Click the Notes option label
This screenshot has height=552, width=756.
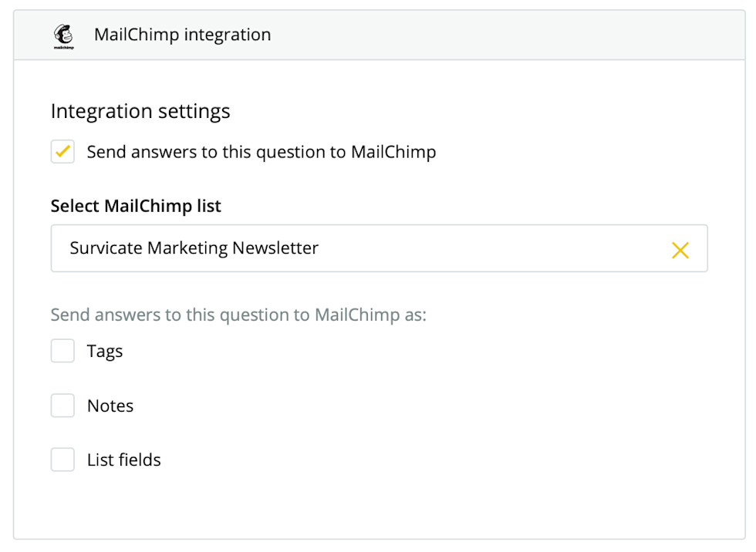[110, 406]
